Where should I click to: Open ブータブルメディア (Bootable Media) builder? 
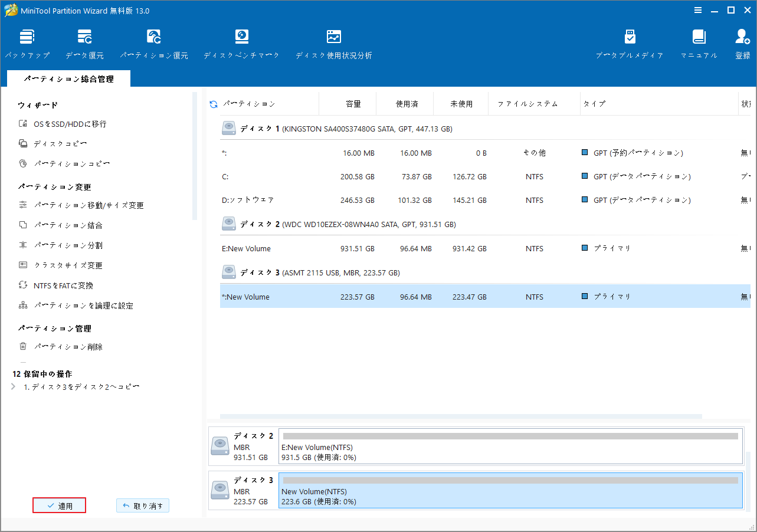coord(630,42)
